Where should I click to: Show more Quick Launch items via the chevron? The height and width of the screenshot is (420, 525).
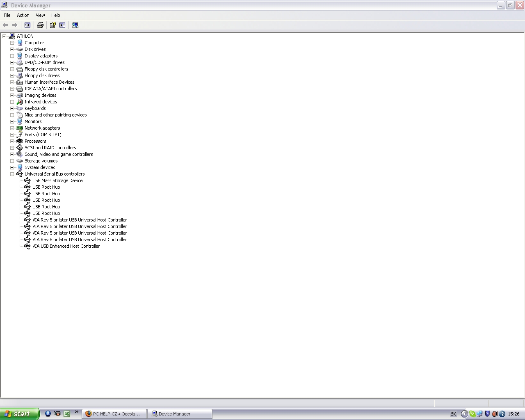tap(76, 412)
